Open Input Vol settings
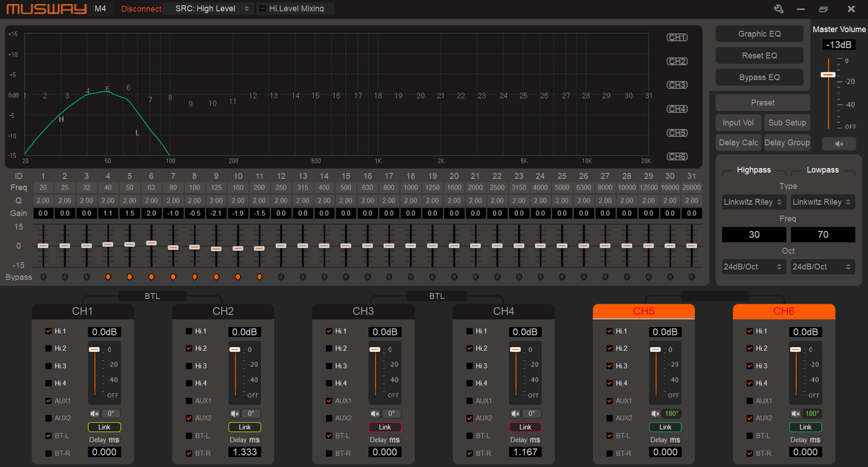The width and height of the screenshot is (868, 467). [738, 123]
